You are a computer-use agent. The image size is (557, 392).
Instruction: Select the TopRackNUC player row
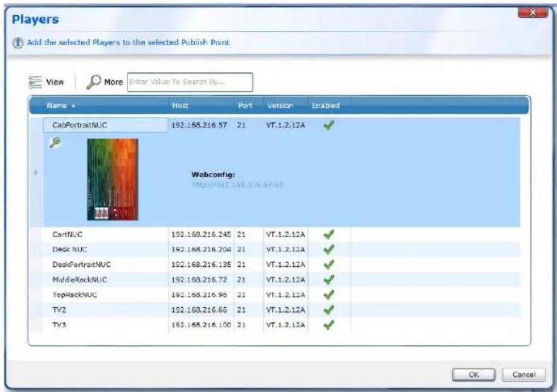tap(275, 295)
